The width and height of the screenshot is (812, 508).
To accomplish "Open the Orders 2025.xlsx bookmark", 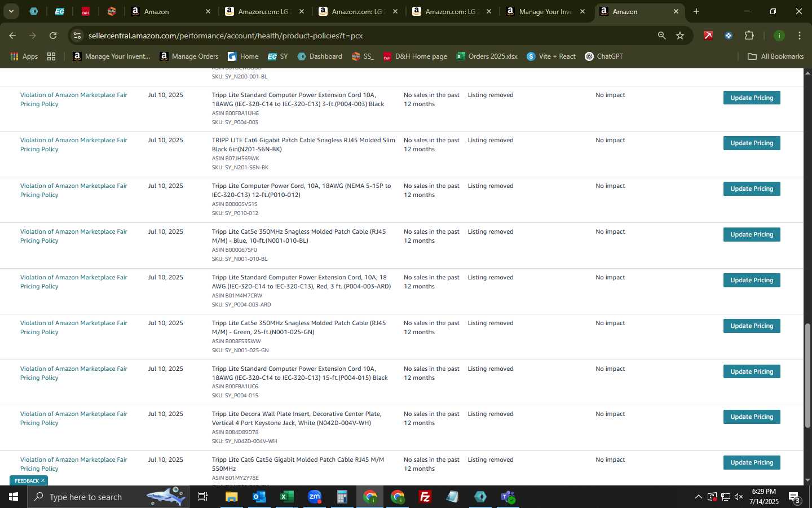I will click(x=487, y=56).
